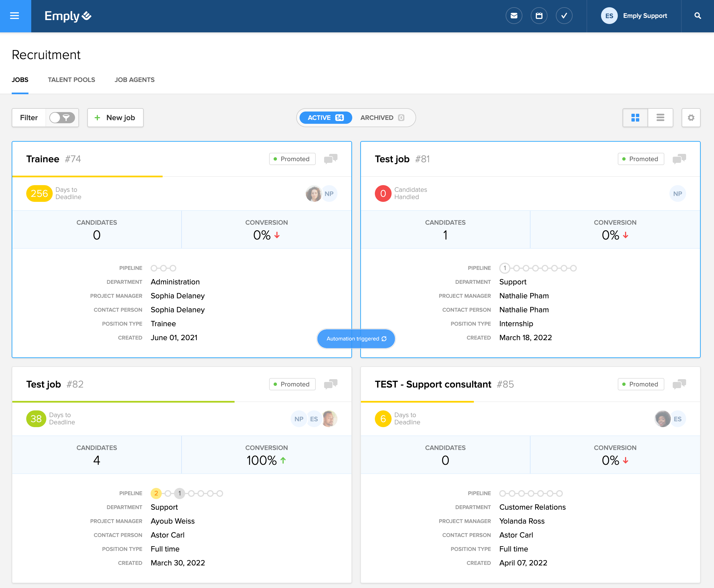The image size is (714, 588).
Task: Switch to Job Agents tab
Action: pos(134,79)
